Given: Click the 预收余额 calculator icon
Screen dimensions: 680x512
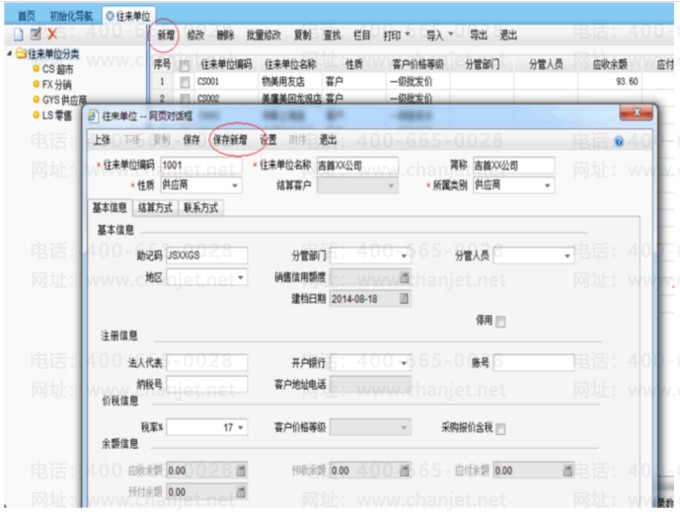Looking at the screenshot, I should [404, 470].
